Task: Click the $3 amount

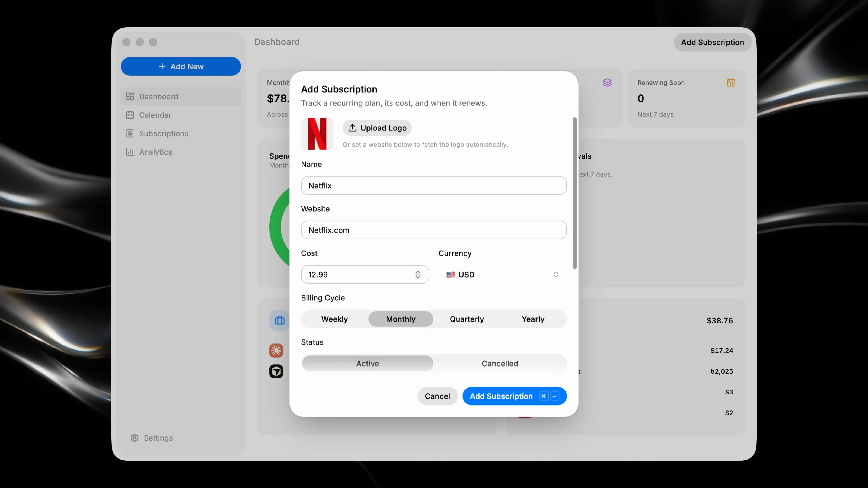Action: (729, 392)
